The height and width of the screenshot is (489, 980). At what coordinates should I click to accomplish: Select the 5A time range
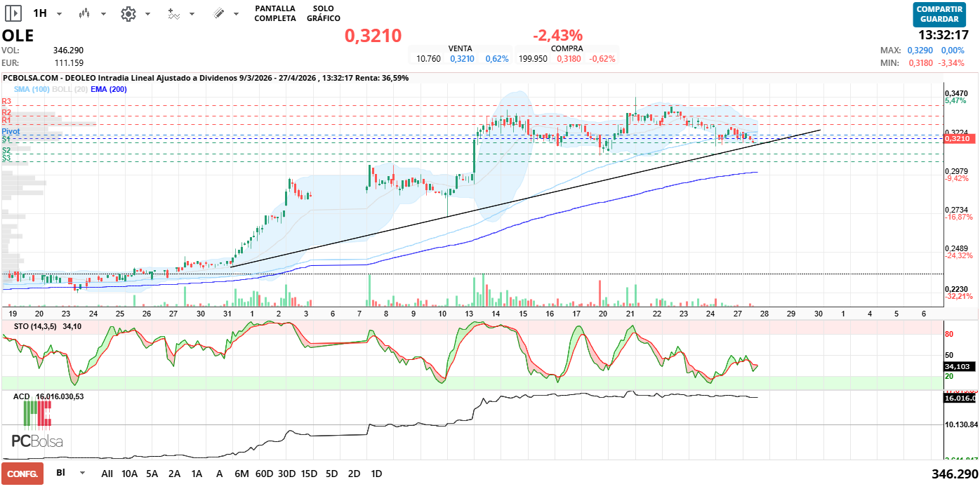click(x=152, y=474)
